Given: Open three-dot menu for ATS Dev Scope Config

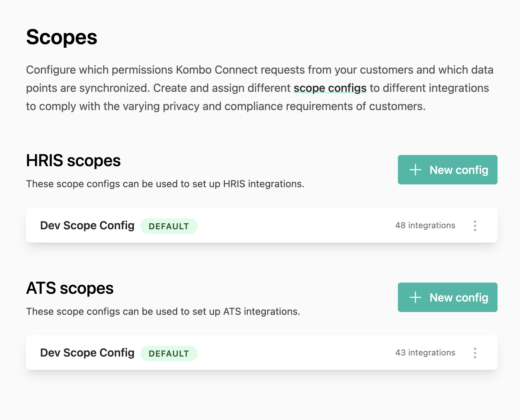Looking at the screenshot, I should 475,353.
